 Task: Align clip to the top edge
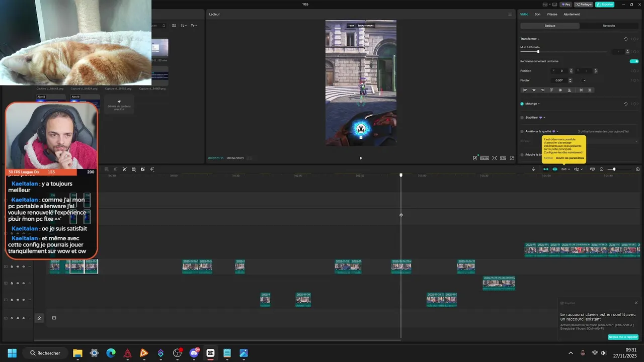click(551, 90)
